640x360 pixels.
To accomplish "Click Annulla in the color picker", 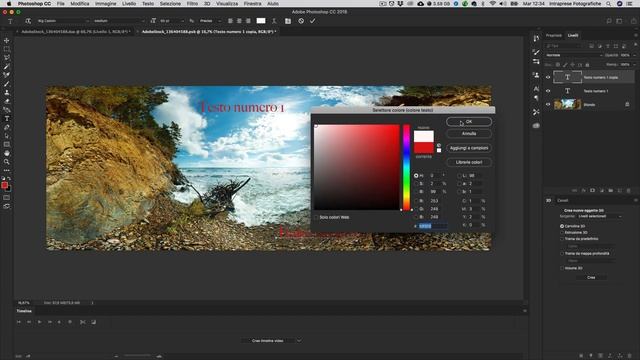I will click(469, 133).
